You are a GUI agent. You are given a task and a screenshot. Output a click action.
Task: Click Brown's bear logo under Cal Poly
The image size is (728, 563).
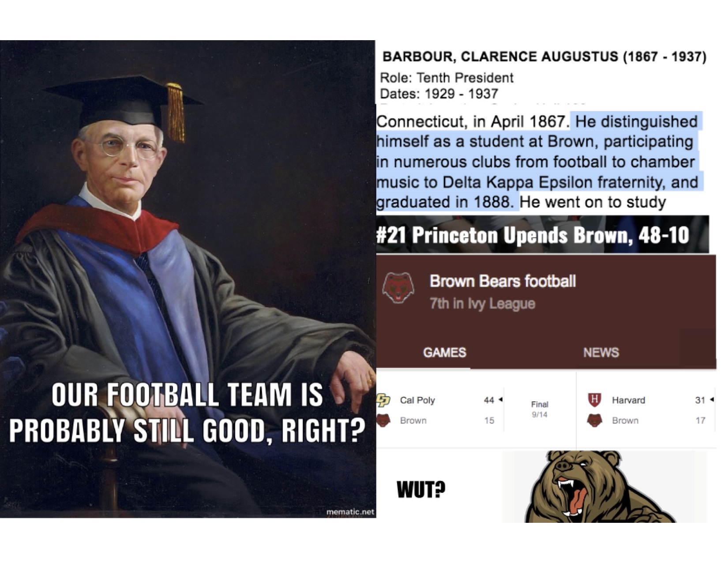pos(383,420)
